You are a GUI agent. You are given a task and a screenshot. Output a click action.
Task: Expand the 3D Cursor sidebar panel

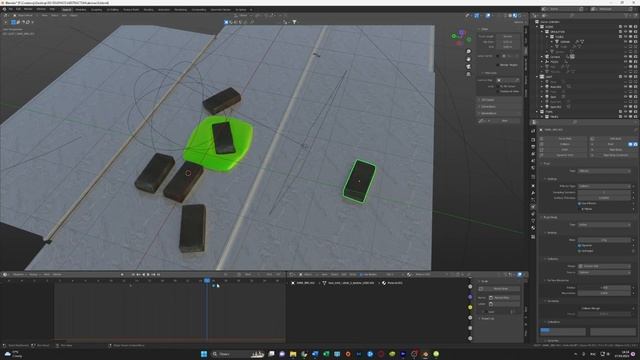coord(487,100)
